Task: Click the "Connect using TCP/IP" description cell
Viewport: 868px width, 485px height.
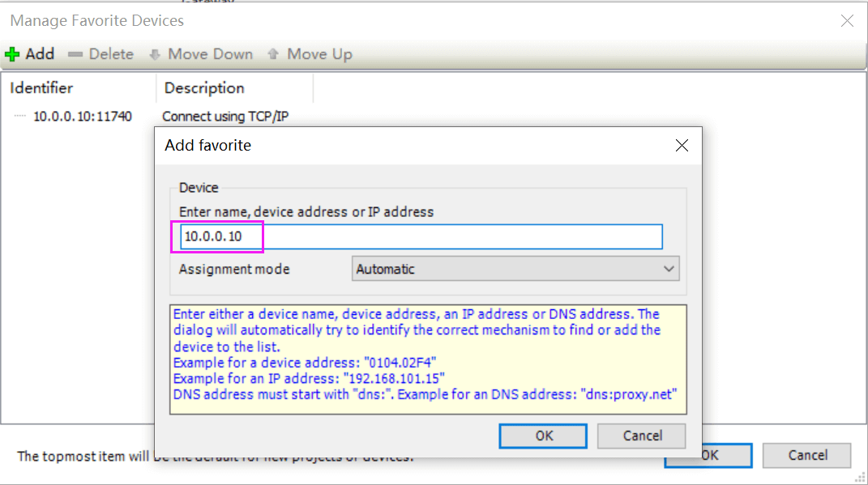Action: [x=225, y=117]
